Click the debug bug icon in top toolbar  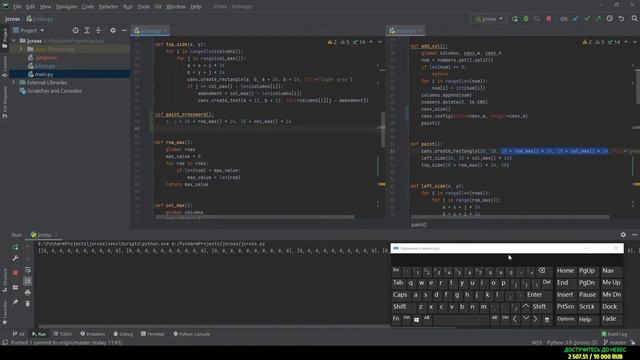click(526, 19)
